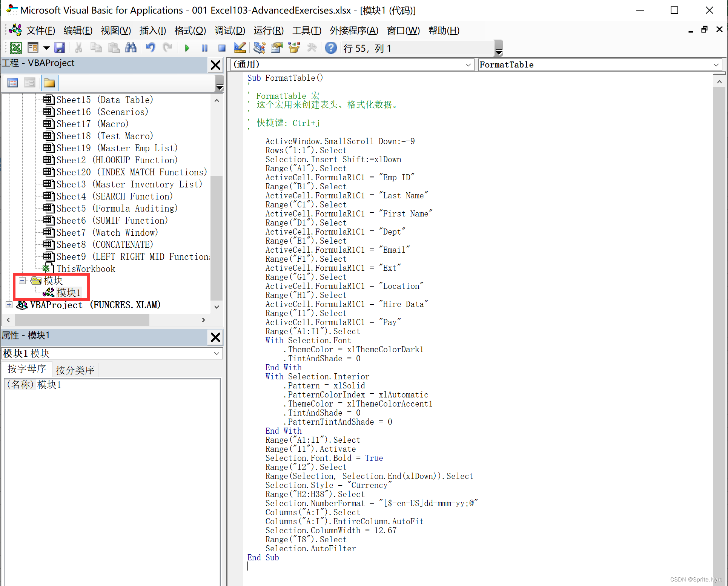
Task: Open VBA Help question mark icon
Action: tap(331, 48)
